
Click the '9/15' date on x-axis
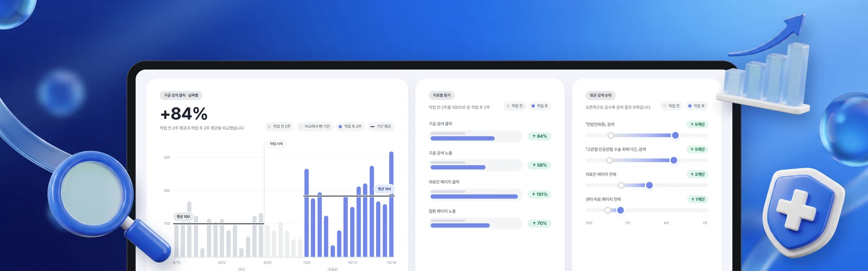[176, 262]
